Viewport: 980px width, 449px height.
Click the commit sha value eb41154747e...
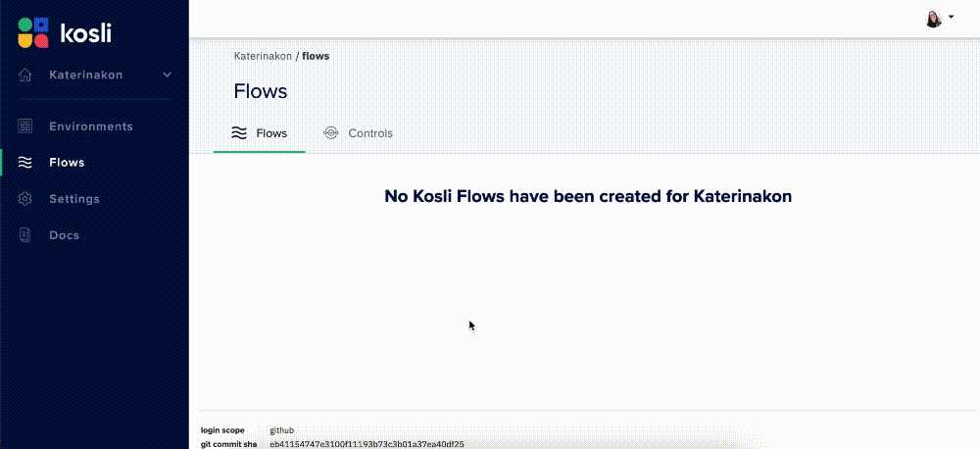click(367, 444)
